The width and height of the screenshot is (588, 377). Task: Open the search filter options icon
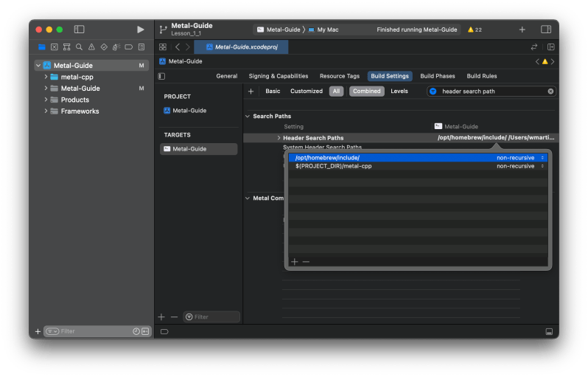pyautogui.click(x=433, y=91)
